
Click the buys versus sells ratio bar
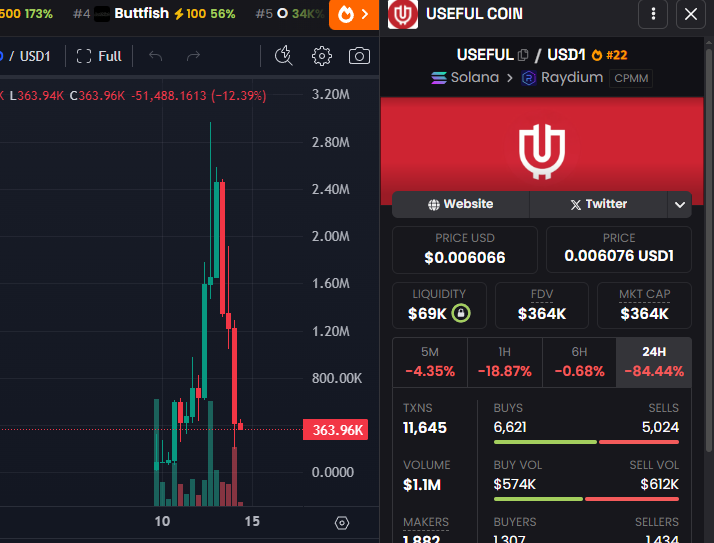pyautogui.click(x=586, y=442)
